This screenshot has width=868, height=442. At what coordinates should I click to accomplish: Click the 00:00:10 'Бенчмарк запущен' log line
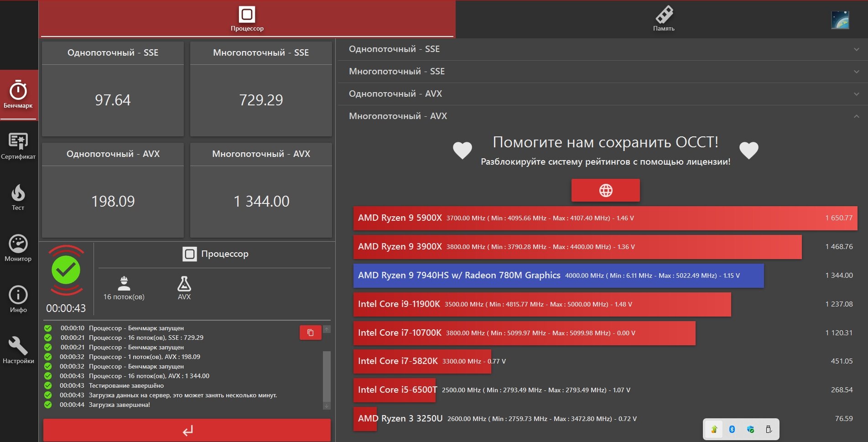136,328
